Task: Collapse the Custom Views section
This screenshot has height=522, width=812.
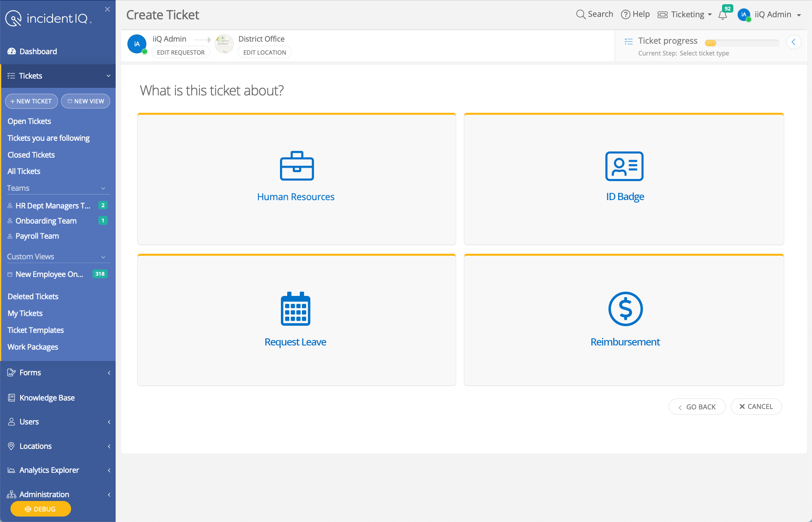Action: pyautogui.click(x=103, y=257)
